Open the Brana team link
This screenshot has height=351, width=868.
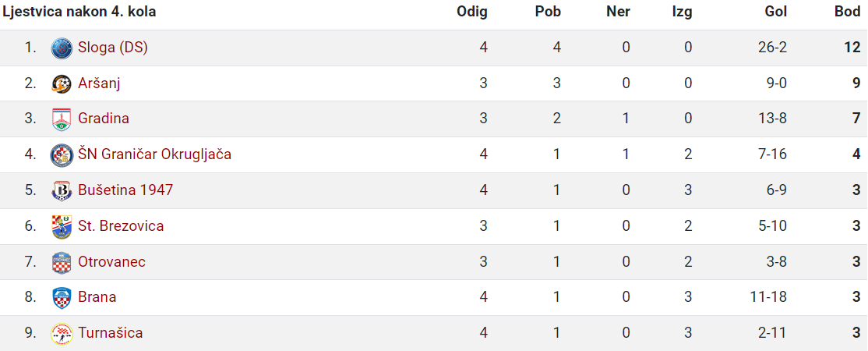coord(97,297)
